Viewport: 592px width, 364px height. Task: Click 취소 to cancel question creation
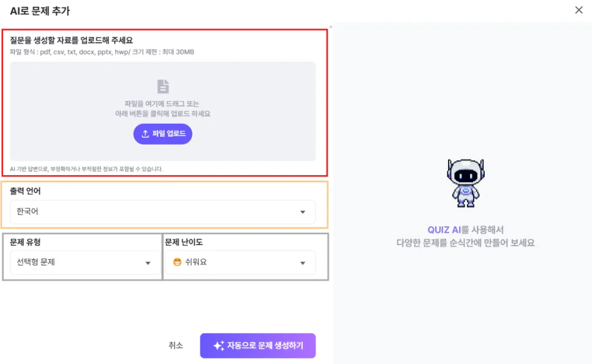tap(176, 345)
